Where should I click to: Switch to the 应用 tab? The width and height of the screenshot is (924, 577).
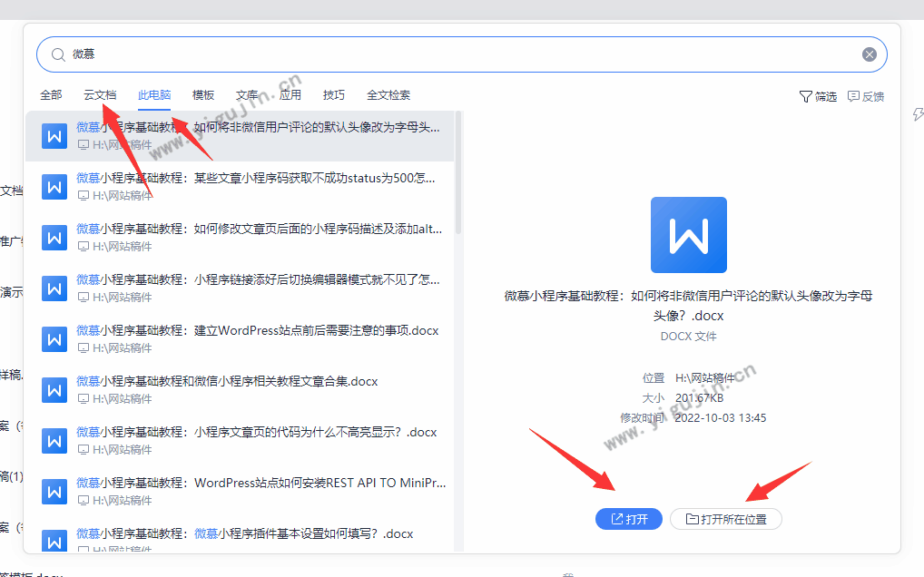[x=290, y=94]
